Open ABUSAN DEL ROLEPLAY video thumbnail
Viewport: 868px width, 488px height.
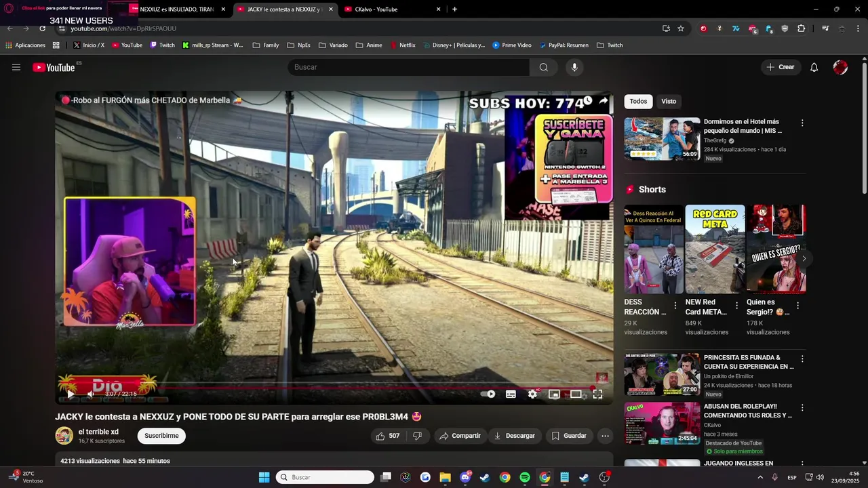tap(662, 424)
